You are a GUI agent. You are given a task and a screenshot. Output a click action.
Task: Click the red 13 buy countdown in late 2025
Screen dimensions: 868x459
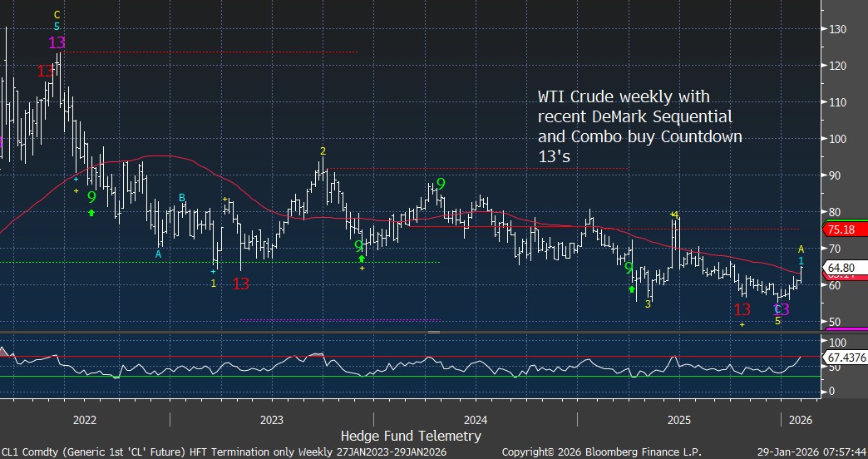742,309
